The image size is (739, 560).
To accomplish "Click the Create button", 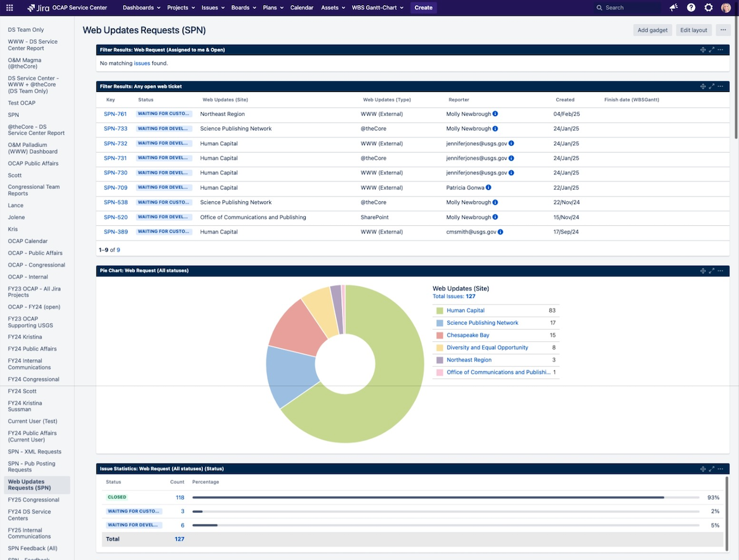I will pos(423,8).
